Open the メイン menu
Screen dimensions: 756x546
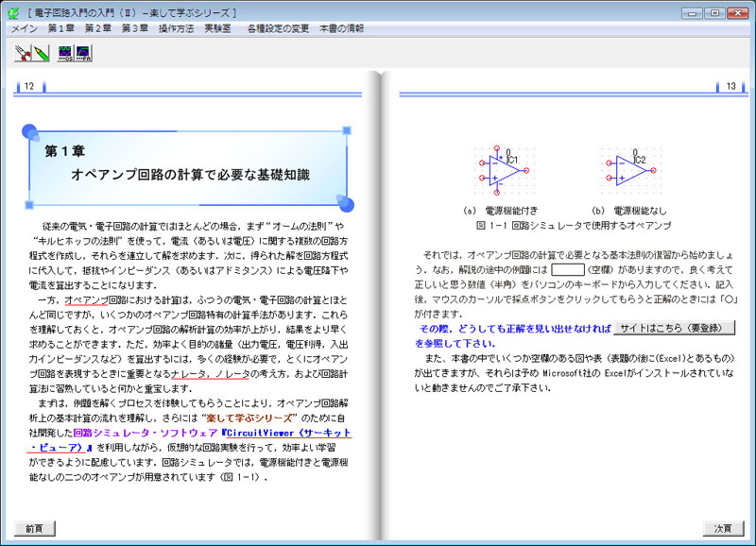point(25,28)
